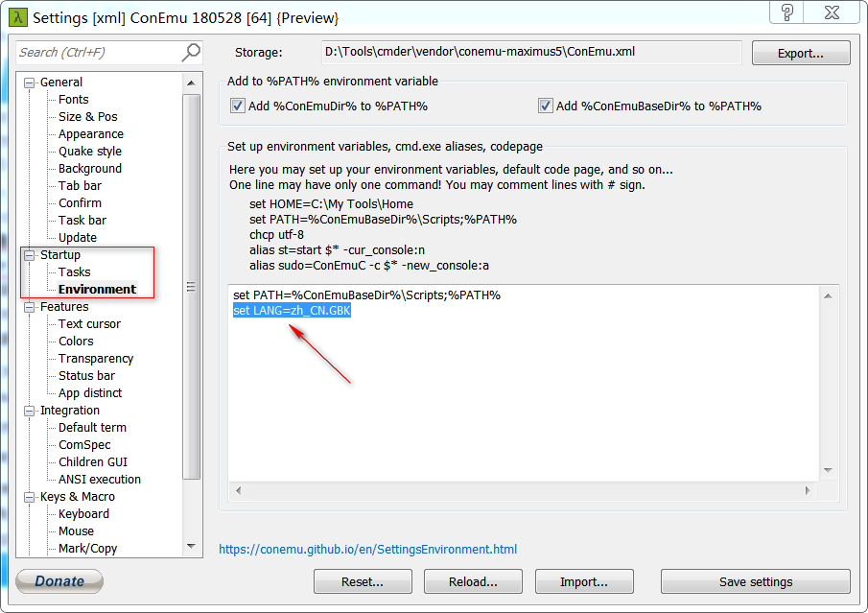Toggle Add %ConEmuBaseDir% to %PATH% checkbox
Screen dimensions: 868x613
[546, 106]
